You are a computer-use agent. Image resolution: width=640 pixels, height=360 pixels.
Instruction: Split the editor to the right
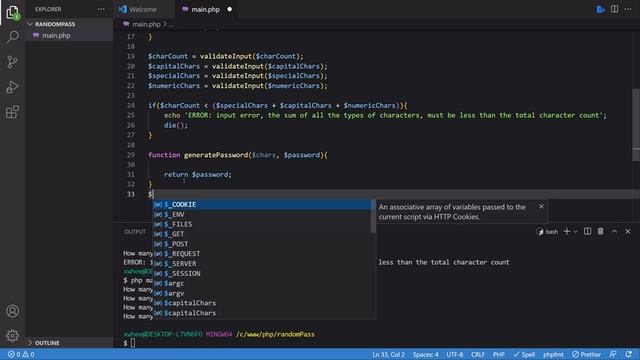tap(614, 9)
